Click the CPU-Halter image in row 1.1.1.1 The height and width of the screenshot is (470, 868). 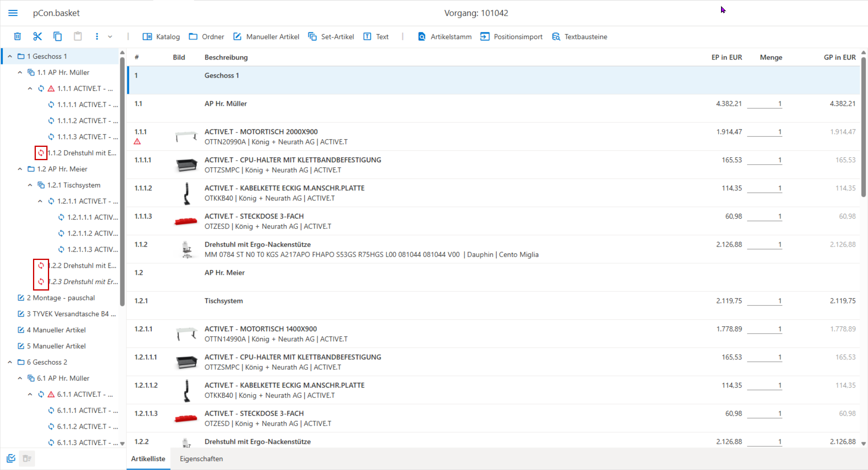click(186, 165)
